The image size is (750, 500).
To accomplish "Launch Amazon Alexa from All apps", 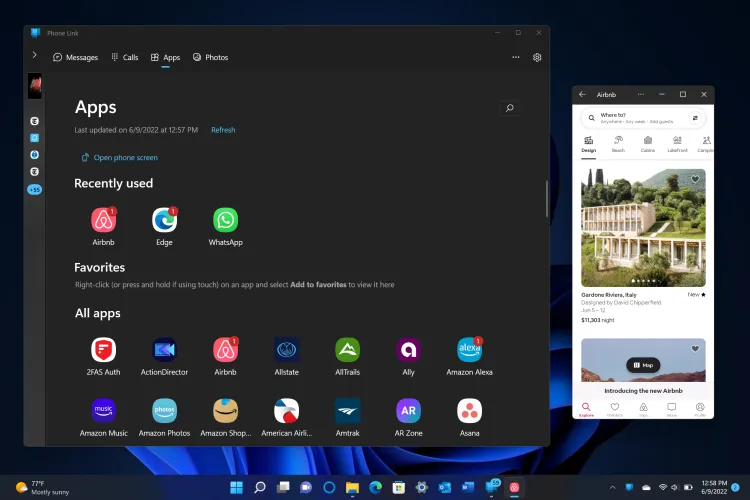I will point(469,349).
